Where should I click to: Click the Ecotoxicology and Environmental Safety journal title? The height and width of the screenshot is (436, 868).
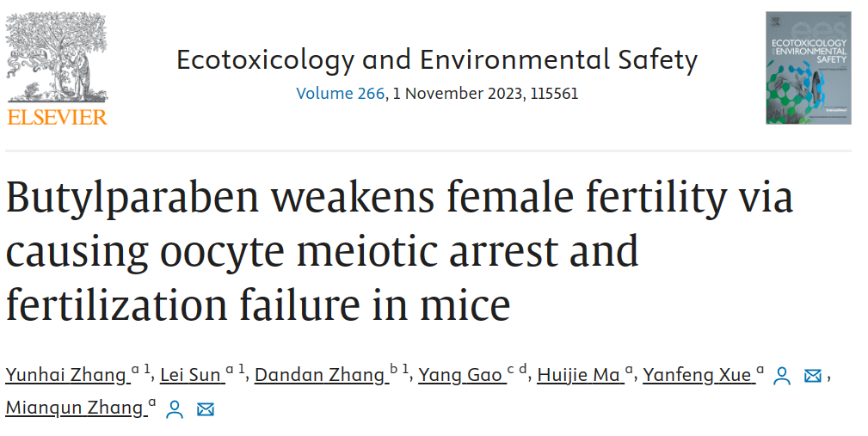(x=437, y=59)
